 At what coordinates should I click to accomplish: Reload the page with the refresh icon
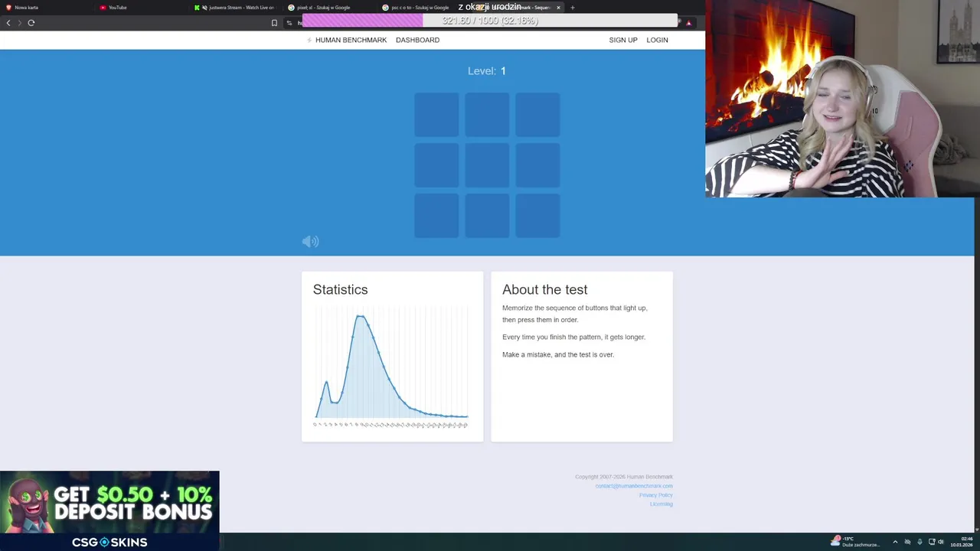31,23
